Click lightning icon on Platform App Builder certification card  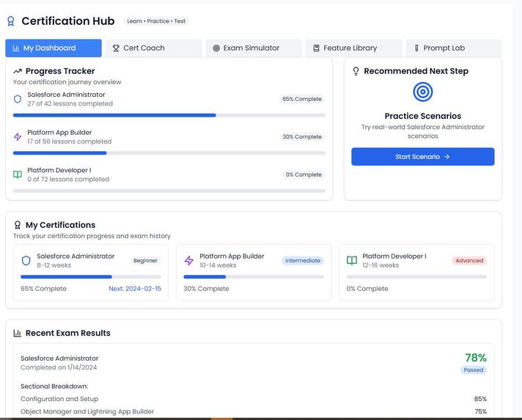click(188, 261)
